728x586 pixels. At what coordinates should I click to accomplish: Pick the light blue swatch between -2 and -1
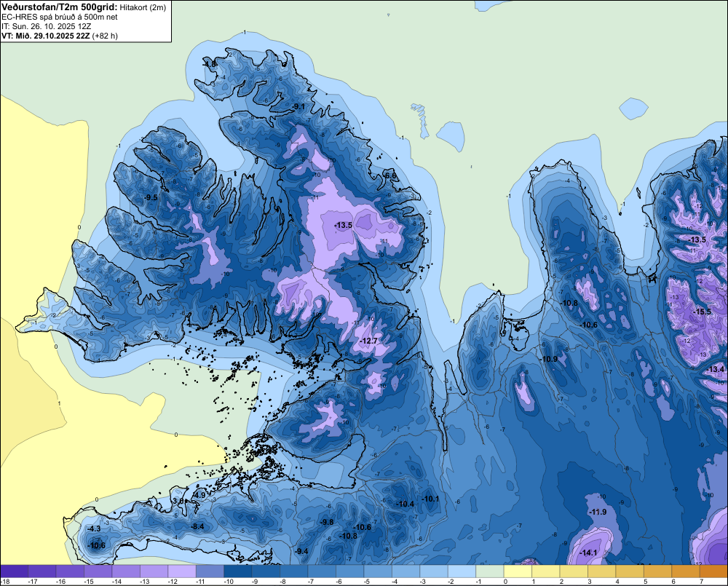462,571
